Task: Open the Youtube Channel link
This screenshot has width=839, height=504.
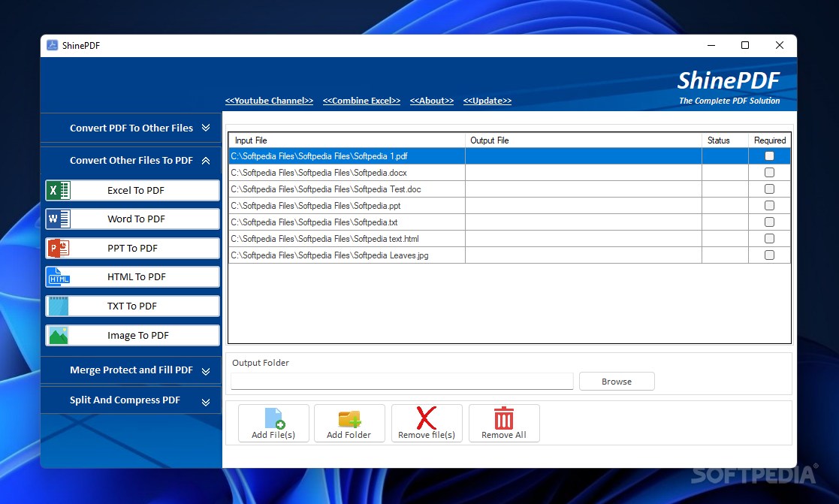Action: click(x=269, y=101)
